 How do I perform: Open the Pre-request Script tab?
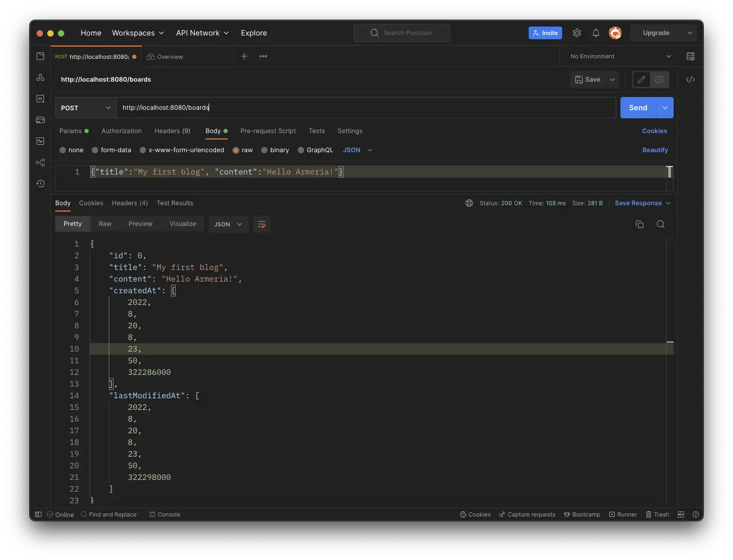tap(268, 131)
